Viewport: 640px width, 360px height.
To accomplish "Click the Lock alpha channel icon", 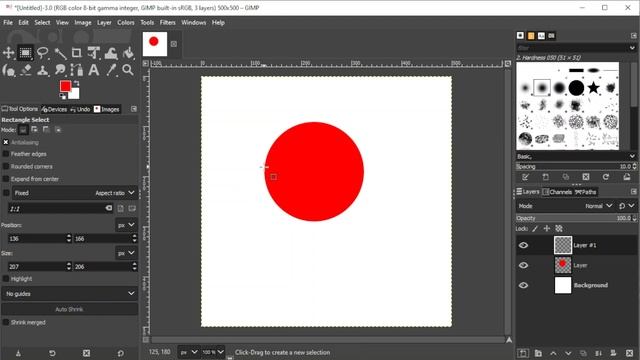I will [x=559, y=229].
